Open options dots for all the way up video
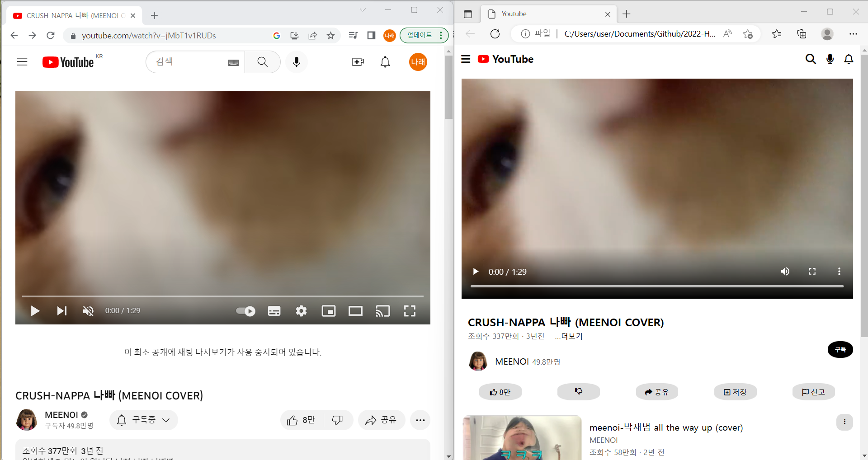Screen dimensions: 868x460 [x=844, y=422]
